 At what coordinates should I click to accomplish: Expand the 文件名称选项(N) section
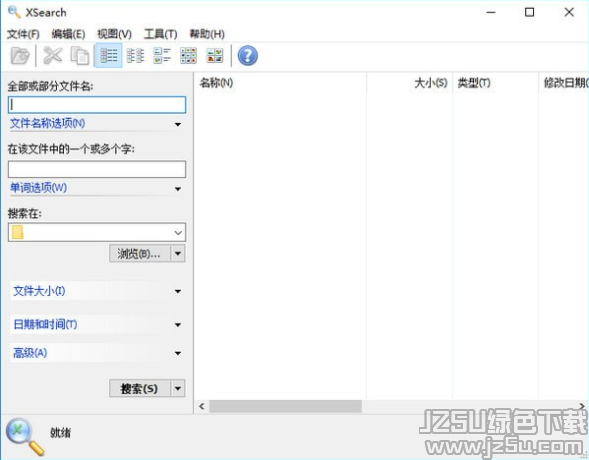[x=96, y=124]
